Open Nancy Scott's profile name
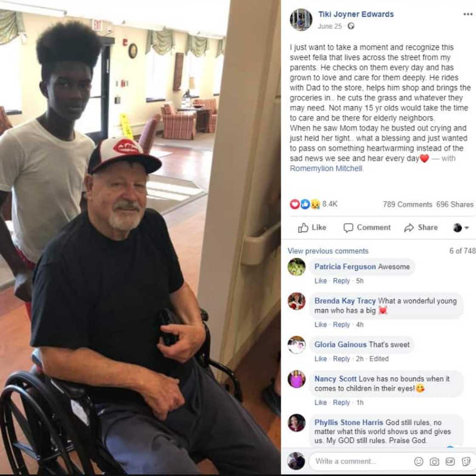The height and width of the screenshot is (476, 476). coord(335,379)
